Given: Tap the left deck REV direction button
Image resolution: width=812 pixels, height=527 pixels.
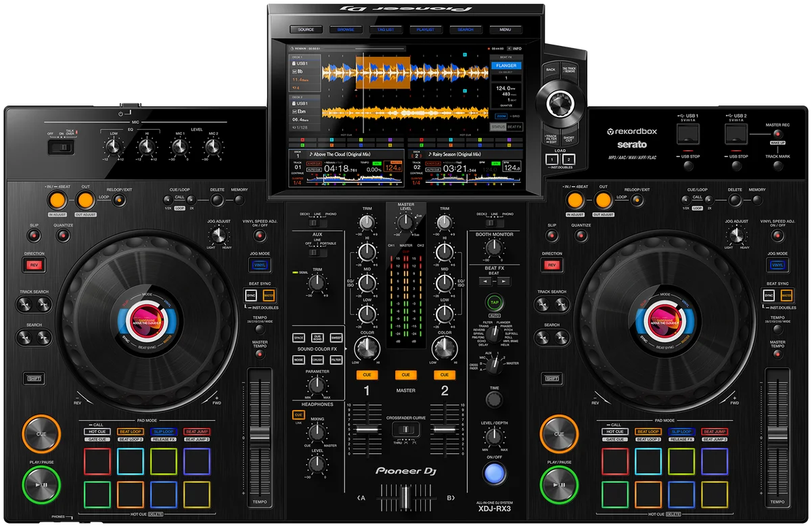Looking at the screenshot, I should pos(34,265).
